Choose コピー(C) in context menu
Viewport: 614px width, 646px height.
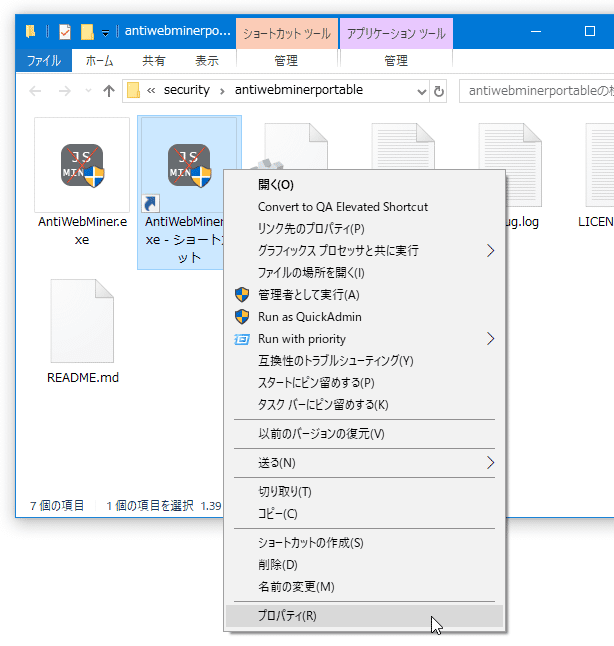(x=364, y=514)
